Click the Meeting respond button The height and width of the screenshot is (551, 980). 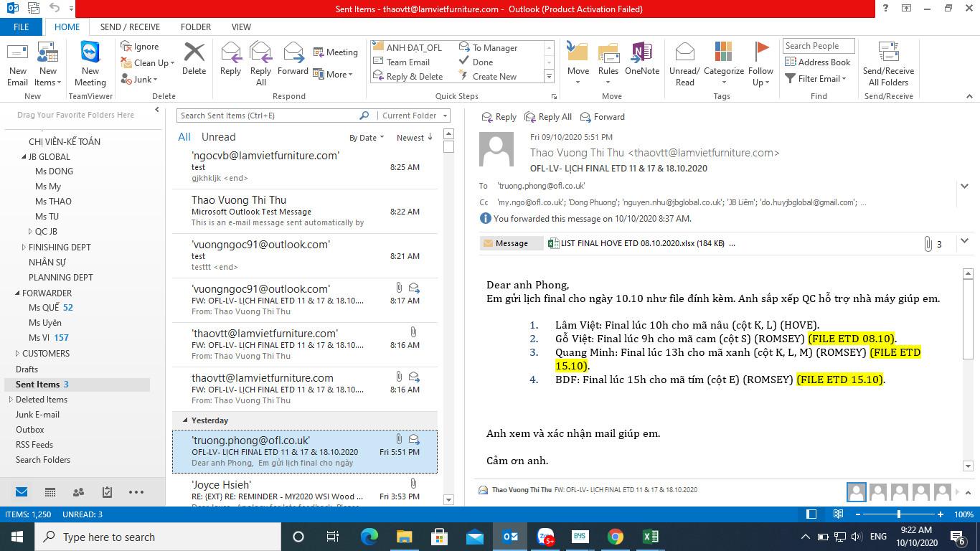click(335, 52)
